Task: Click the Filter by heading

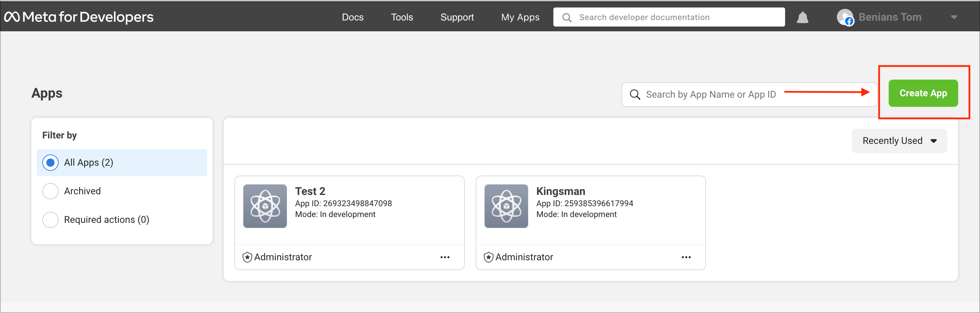Action: click(59, 135)
